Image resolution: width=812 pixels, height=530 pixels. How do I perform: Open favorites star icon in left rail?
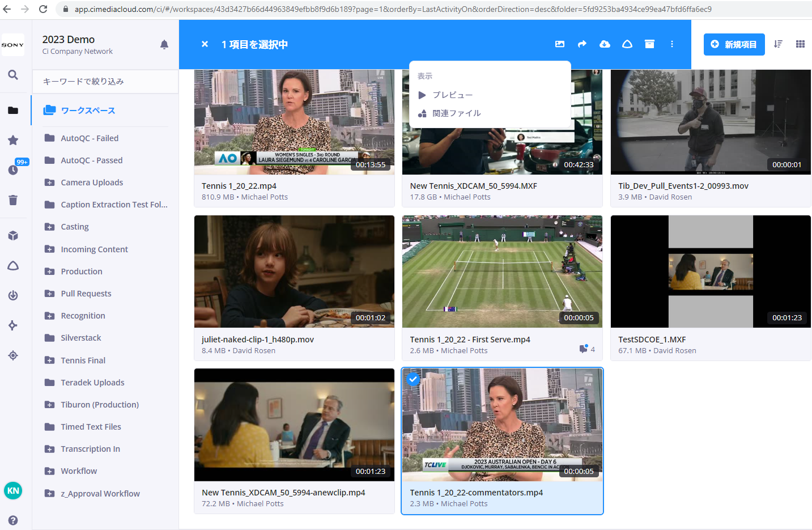coord(13,140)
